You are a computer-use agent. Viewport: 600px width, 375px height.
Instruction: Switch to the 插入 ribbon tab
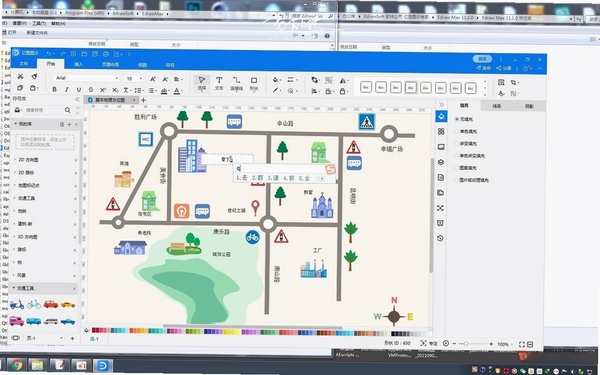78,64
